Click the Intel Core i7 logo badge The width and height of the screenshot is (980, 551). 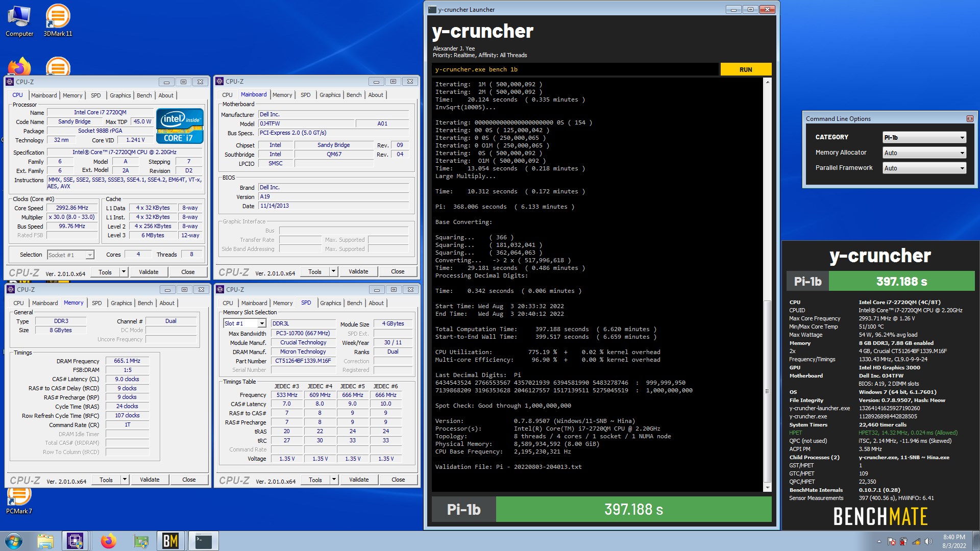[x=180, y=126]
